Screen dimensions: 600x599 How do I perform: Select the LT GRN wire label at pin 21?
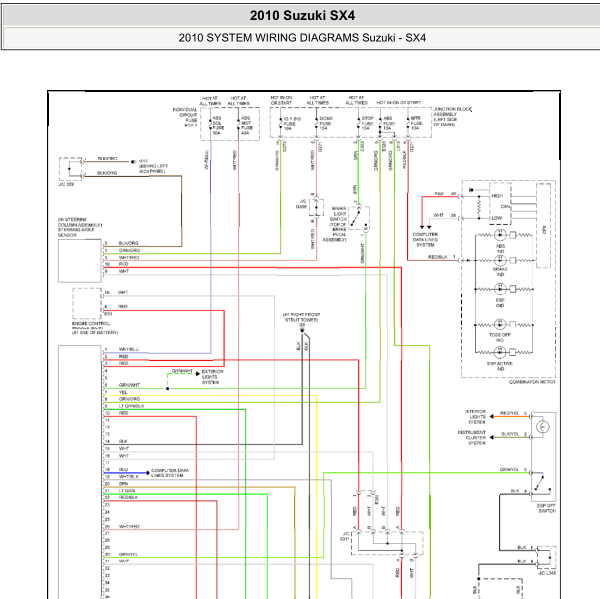127,491
